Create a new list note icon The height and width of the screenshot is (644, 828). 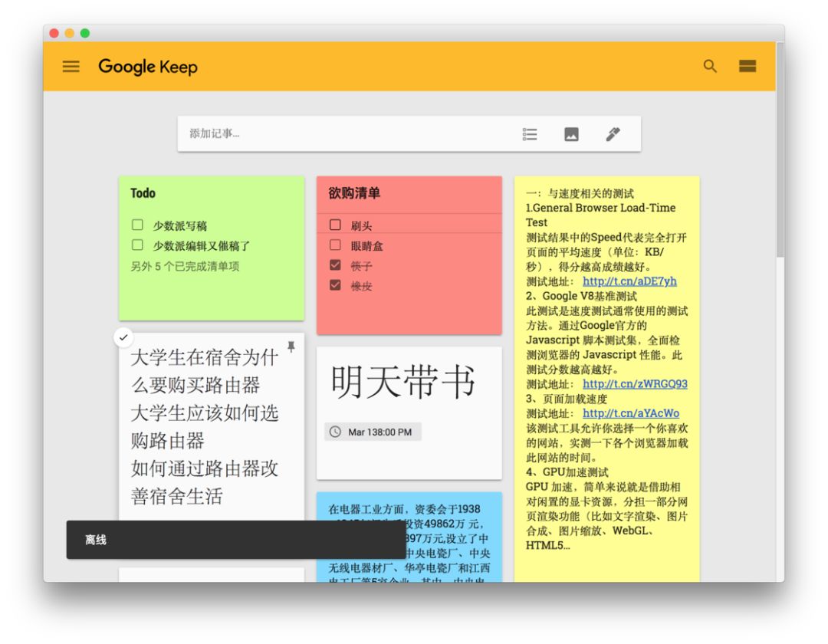tap(530, 134)
